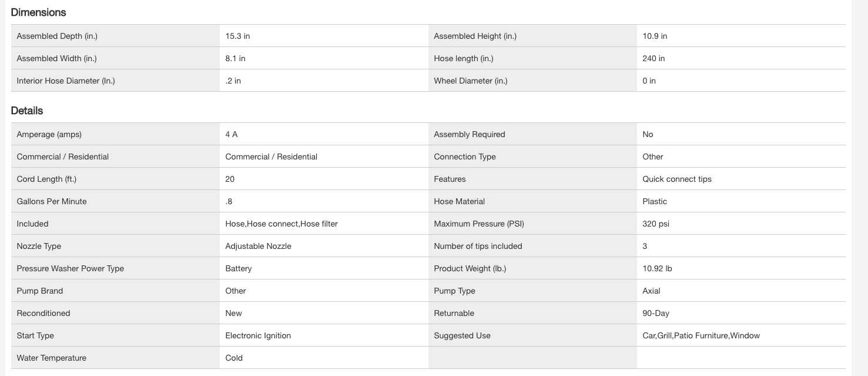Select the Water Temperature Cold value
868x376 pixels.
(234, 358)
